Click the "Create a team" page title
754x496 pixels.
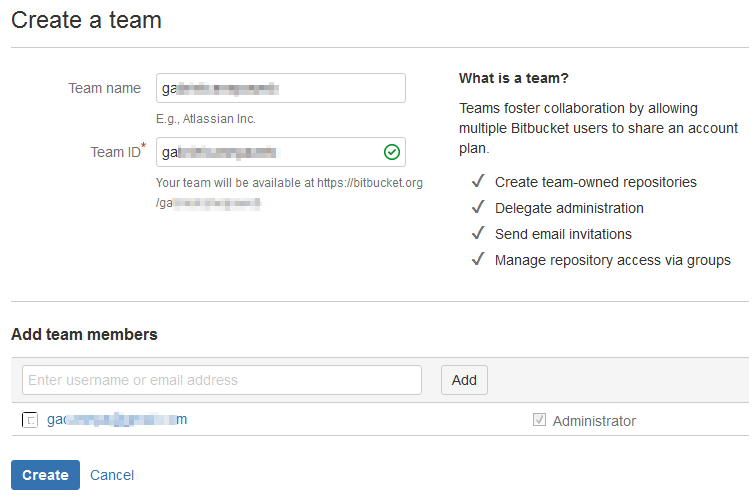tap(86, 20)
